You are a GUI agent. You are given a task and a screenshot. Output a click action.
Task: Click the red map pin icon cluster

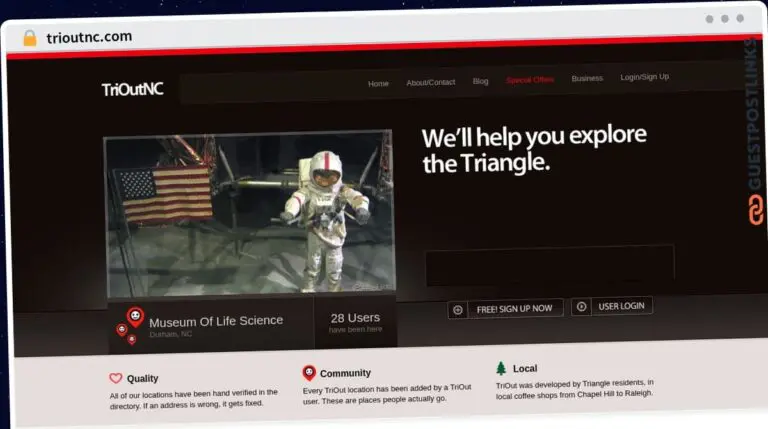tap(129, 324)
